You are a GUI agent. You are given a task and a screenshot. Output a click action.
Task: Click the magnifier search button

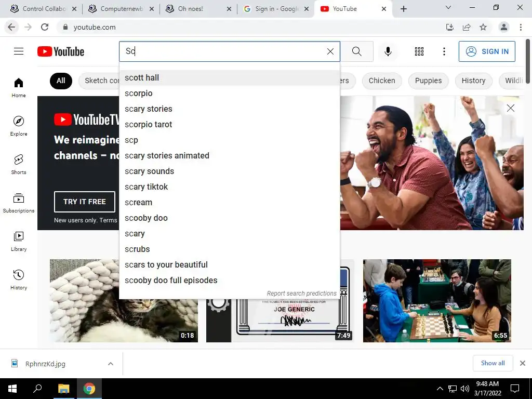[x=356, y=51]
